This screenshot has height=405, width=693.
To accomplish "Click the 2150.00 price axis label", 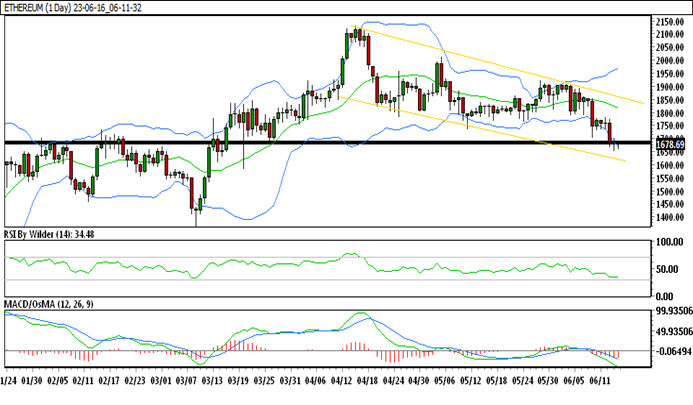I will point(670,22).
